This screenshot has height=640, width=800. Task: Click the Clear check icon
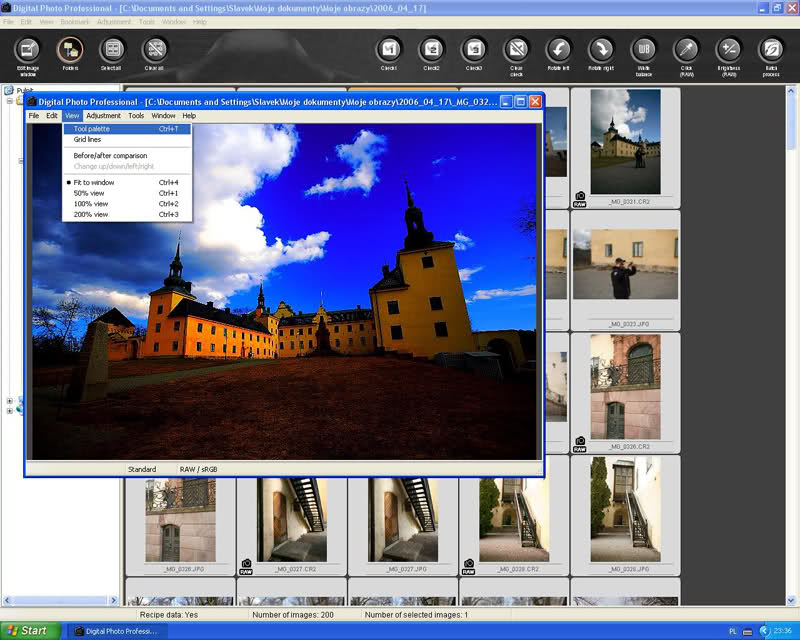516,50
